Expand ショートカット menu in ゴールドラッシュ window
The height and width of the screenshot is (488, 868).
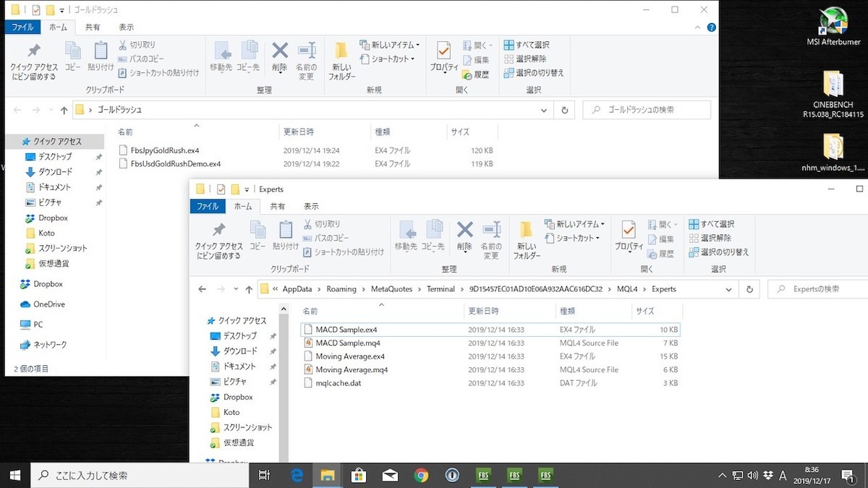(388, 59)
